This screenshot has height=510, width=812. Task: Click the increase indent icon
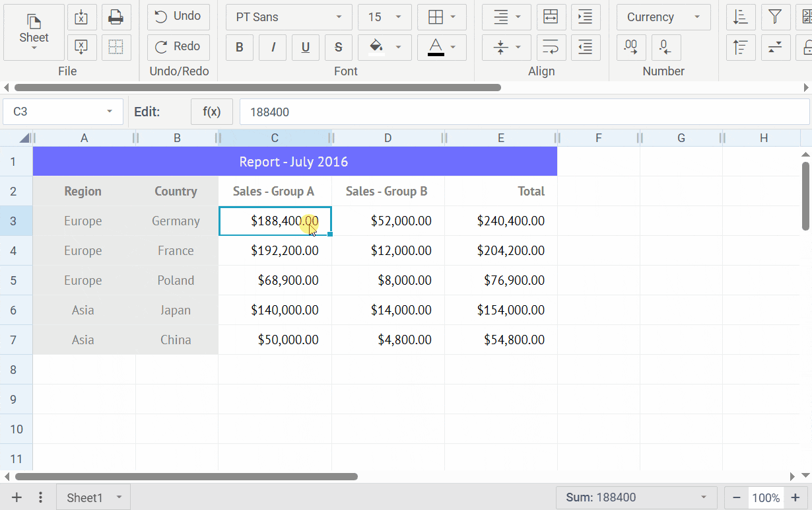click(585, 17)
